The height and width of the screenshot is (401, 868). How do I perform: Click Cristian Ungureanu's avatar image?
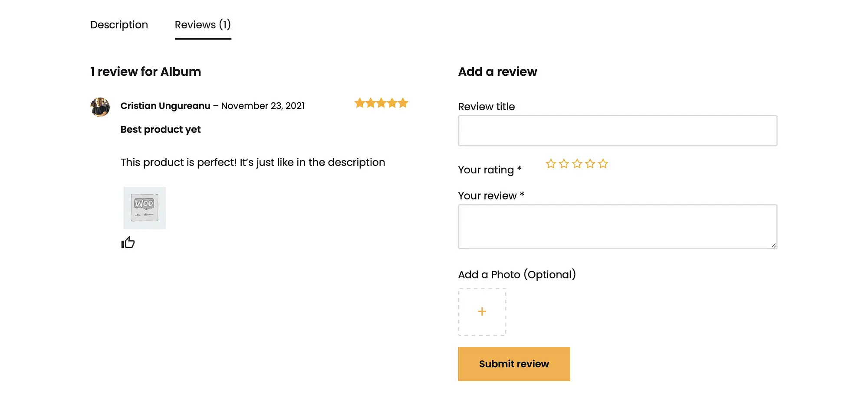click(x=100, y=107)
